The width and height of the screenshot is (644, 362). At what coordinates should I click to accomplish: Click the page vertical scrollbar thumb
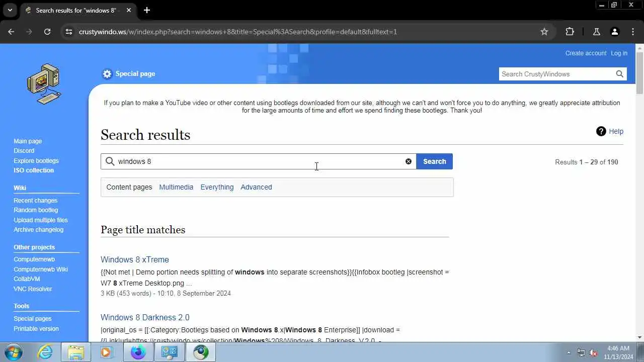[639, 72]
